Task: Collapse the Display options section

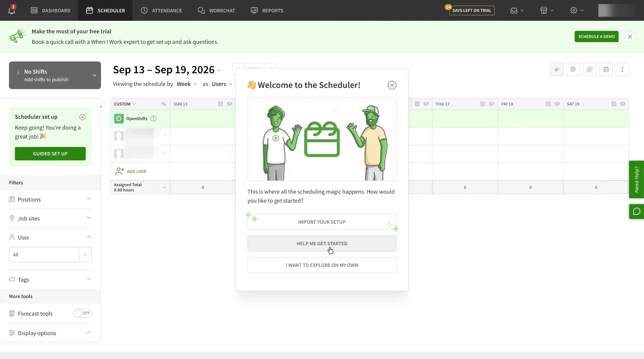Action: [50, 333]
